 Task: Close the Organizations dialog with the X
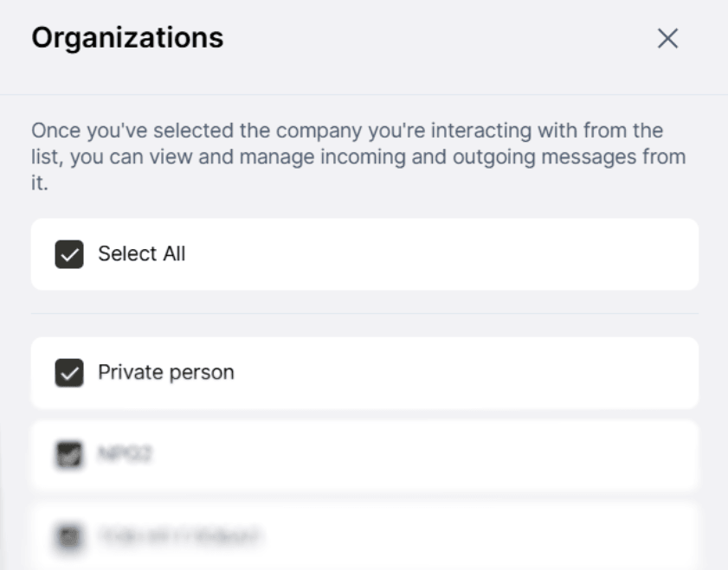[667, 38]
